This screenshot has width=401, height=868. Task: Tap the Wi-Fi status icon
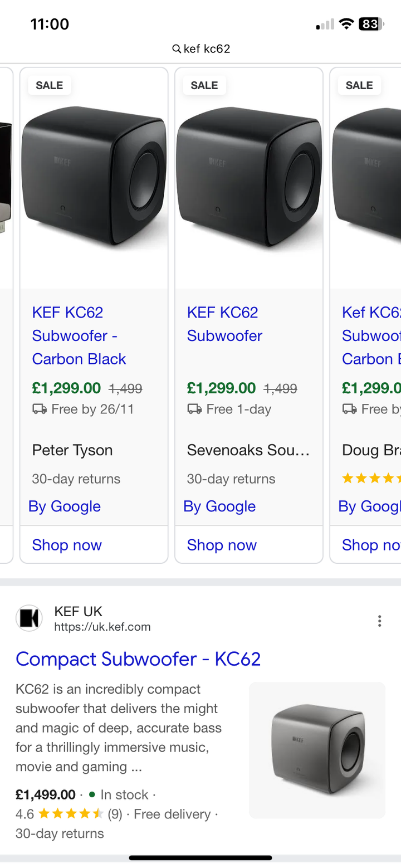(x=346, y=24)
